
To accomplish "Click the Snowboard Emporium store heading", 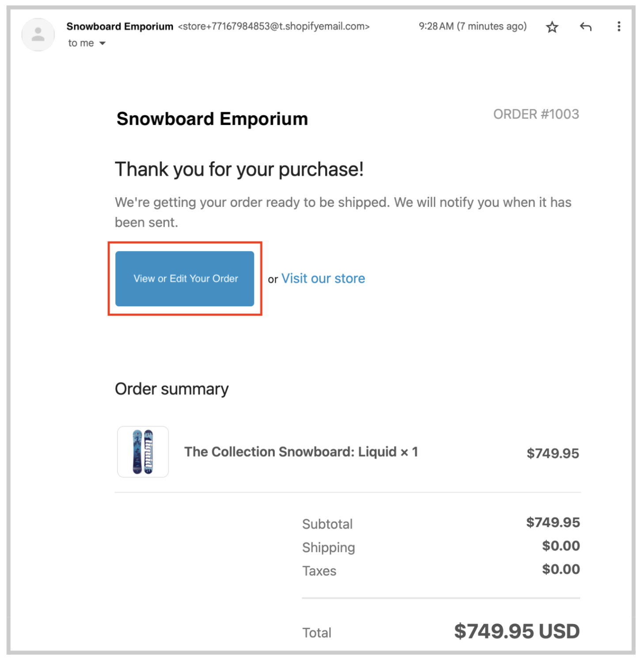I will (212, 119).
